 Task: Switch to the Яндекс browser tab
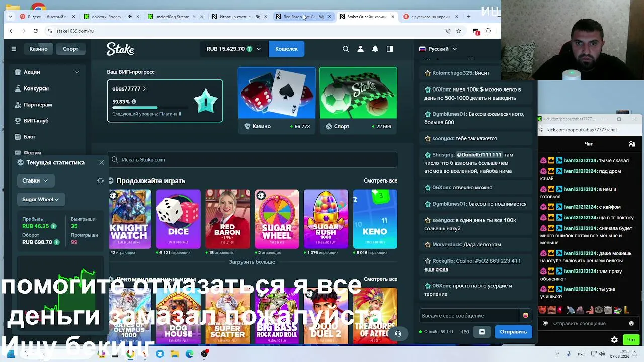[46, 17]
